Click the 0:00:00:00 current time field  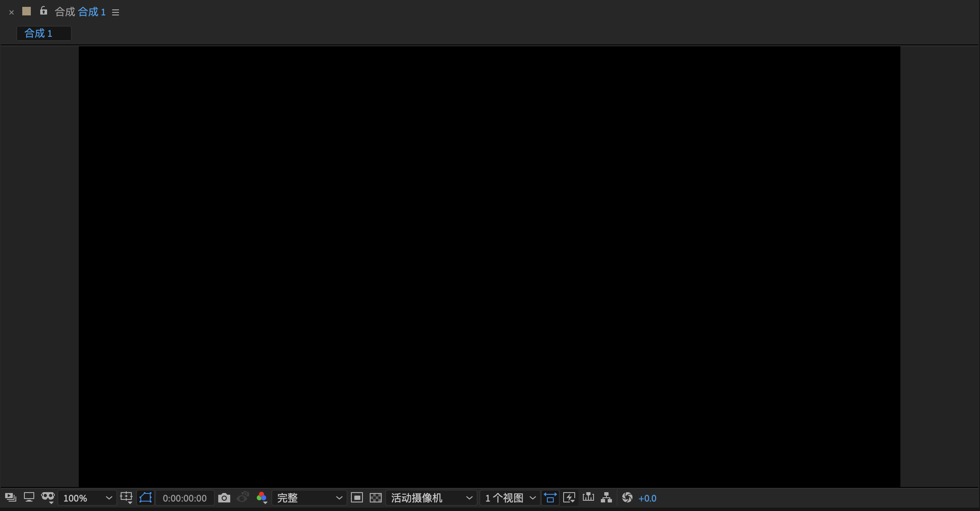[184, 498]
